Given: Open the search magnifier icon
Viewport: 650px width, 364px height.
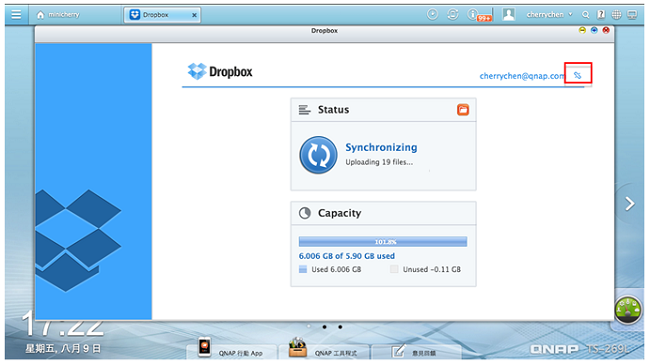Looking at the screenshot, I should 585,15.
